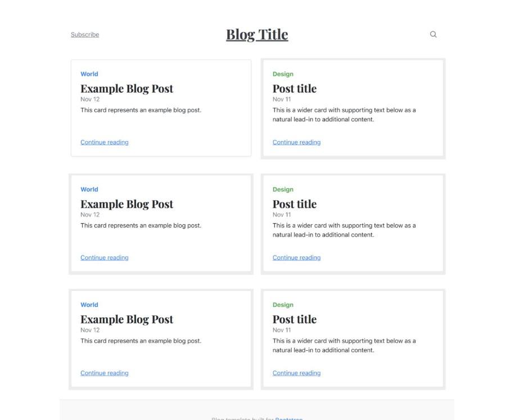Select the World category on the first card
This screenshot has height=420, width=515.
pyautogui.click(x=89, y=74)
